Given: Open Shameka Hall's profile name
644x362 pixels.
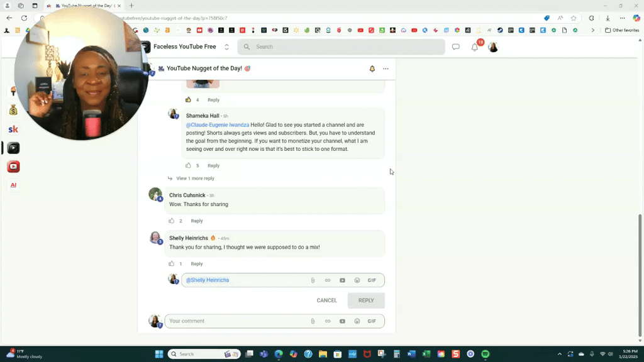Looking at the screenshot, I should (x=203, y=116).
